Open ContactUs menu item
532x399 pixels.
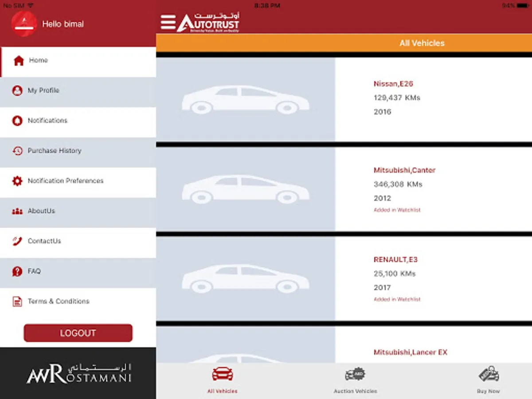point(78,243)
